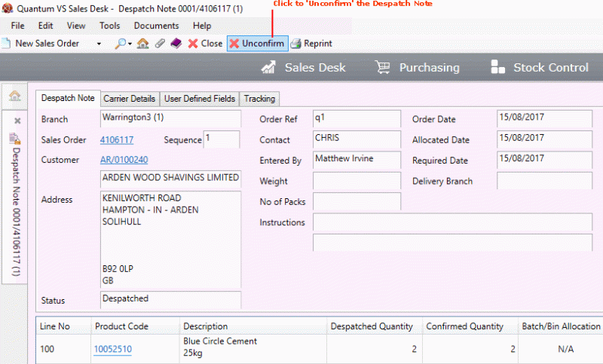Click the No of Packs field
The image size is (603, 364).
[x=357, y=201]
